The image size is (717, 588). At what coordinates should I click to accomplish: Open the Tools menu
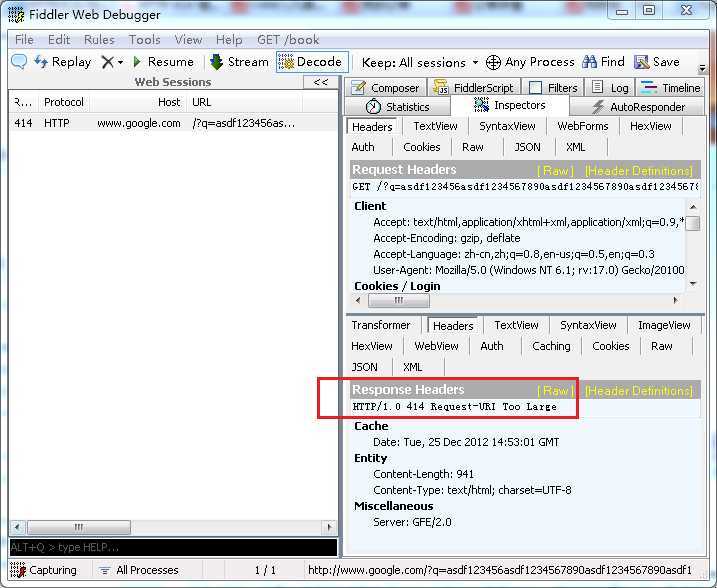[144, 40]
